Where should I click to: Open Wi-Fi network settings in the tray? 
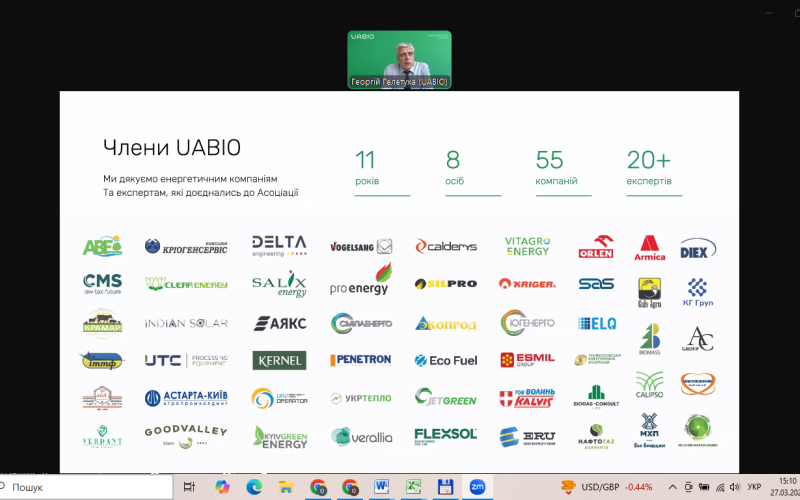pos(720,487)
